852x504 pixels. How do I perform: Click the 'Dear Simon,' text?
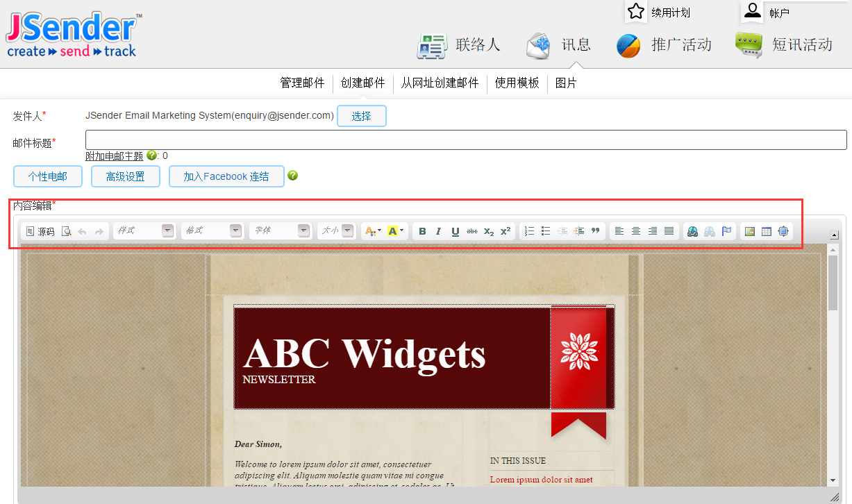[258, 444]
